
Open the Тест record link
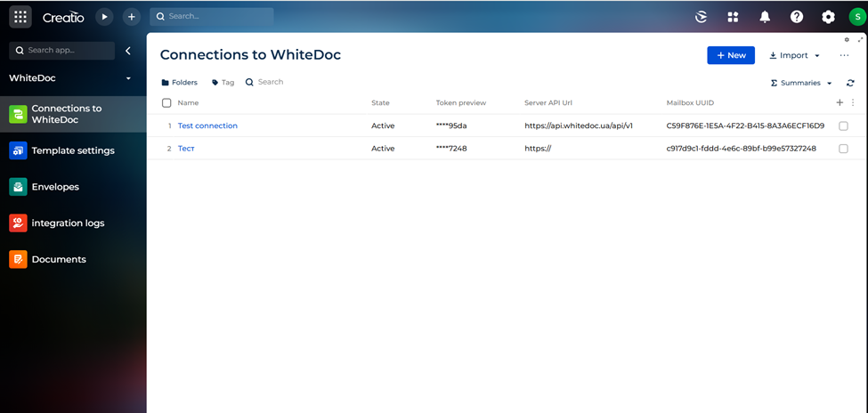click(x=186, y=149)
